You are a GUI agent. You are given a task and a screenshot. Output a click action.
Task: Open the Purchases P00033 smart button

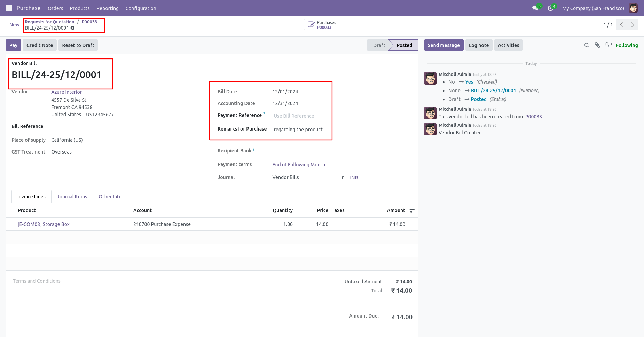(x=322, y=25)
